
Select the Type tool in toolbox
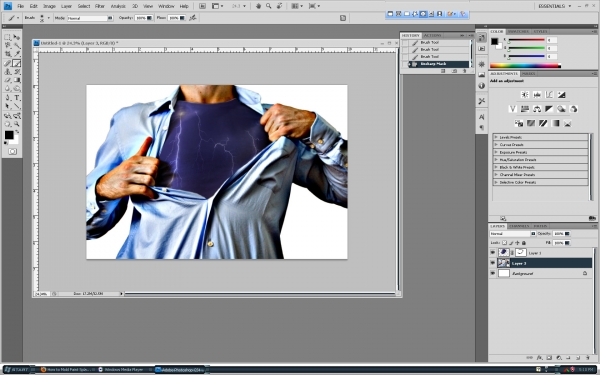click(16, 98)
